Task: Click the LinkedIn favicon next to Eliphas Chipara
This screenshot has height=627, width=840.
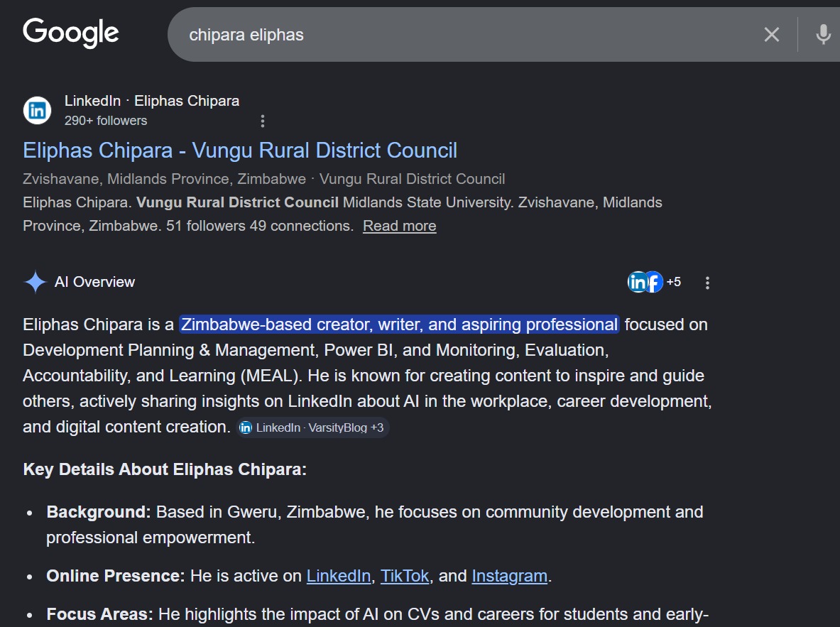Action: click(x=37, y=110)
